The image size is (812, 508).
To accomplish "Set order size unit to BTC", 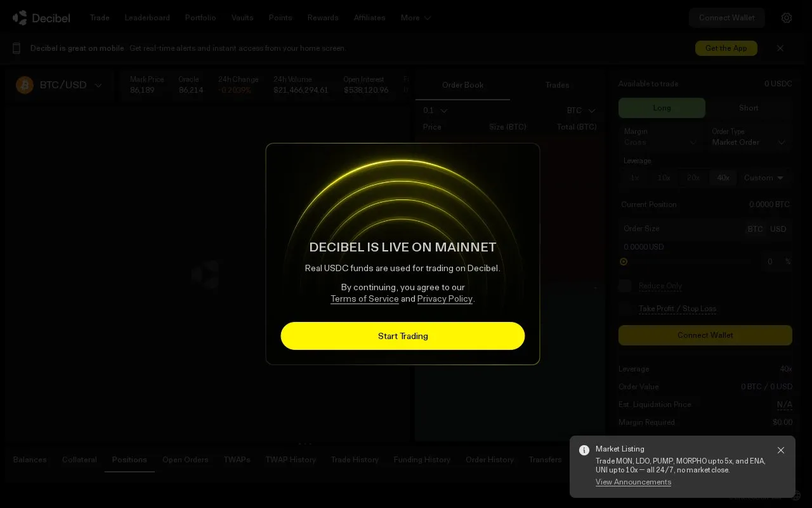I will 755,229.
